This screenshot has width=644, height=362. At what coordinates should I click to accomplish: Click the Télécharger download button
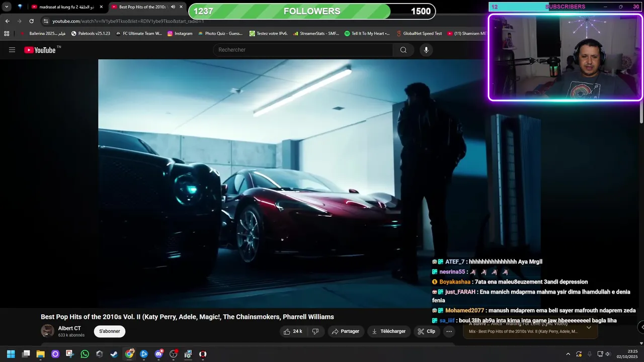pos(388,331)
